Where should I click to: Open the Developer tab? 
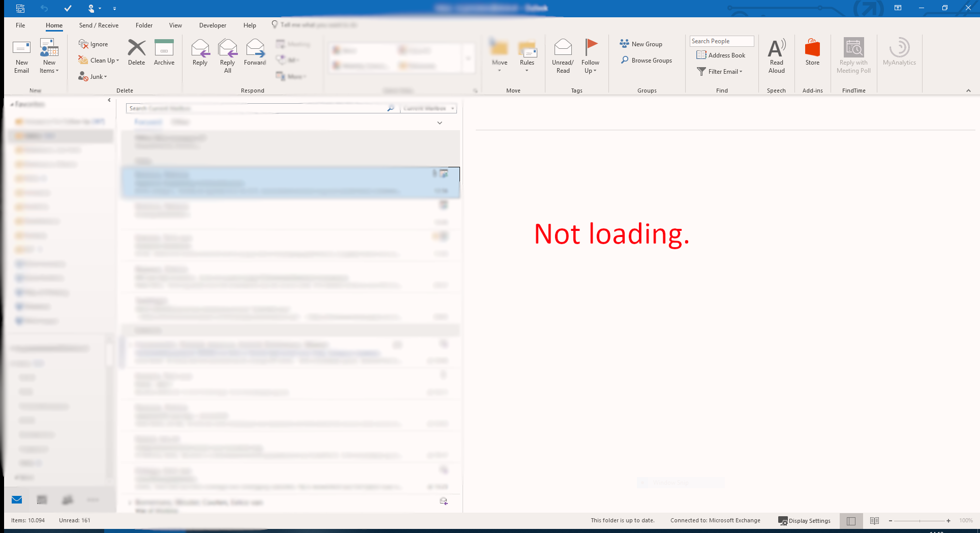tap(212, 25)
